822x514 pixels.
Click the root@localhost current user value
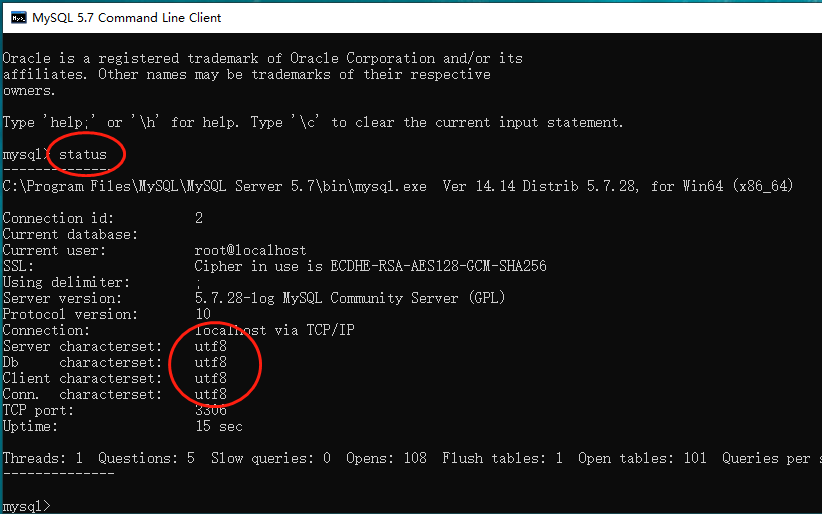point(251,250)
